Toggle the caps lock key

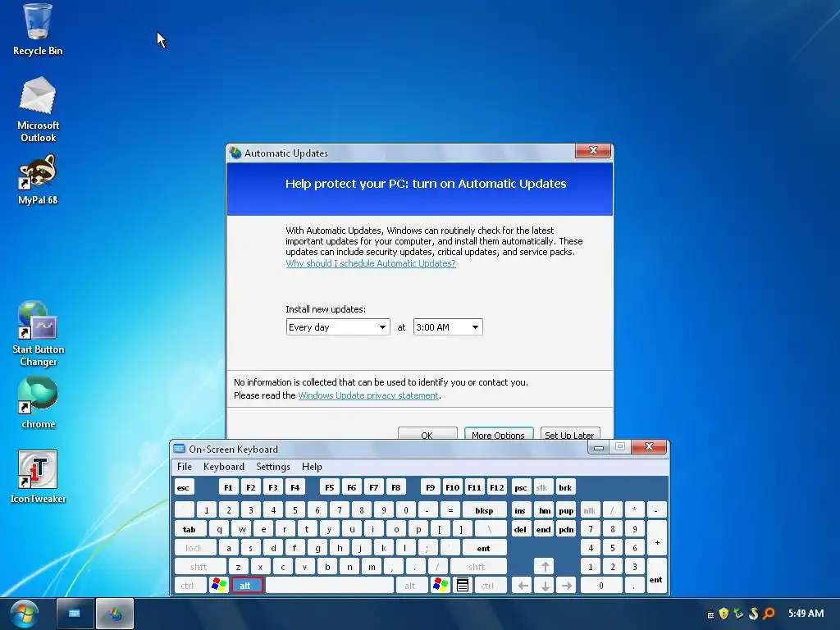pyautogui.click(x=195, y=548)
